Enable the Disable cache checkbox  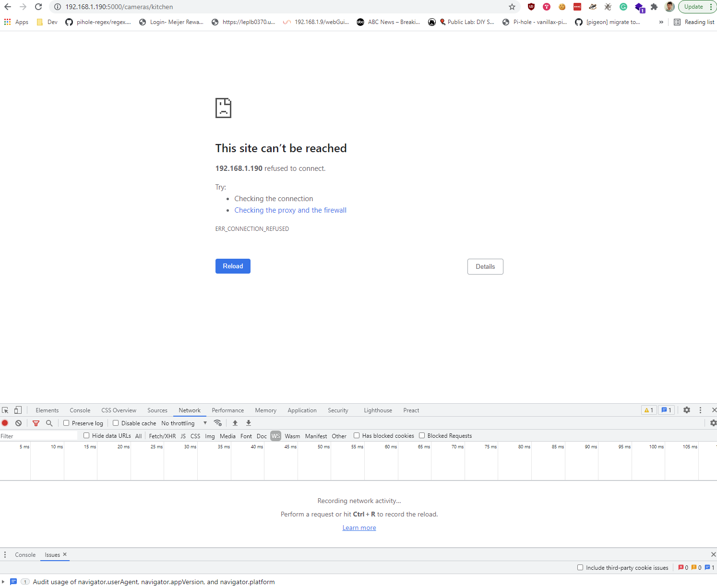coord(116,423)
